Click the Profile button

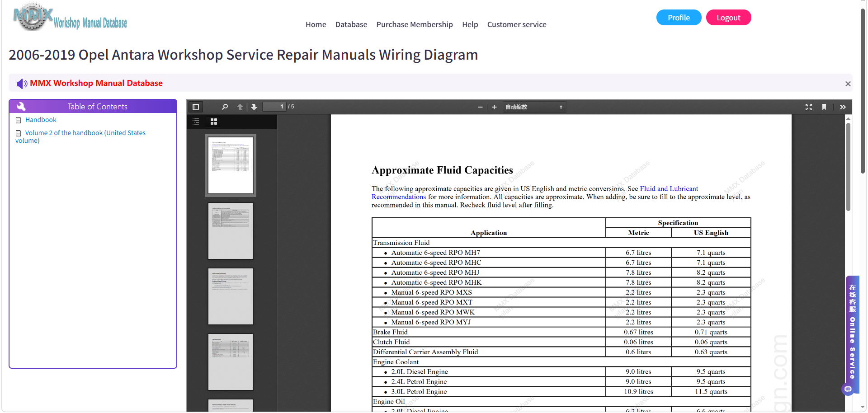click(679, 18)
